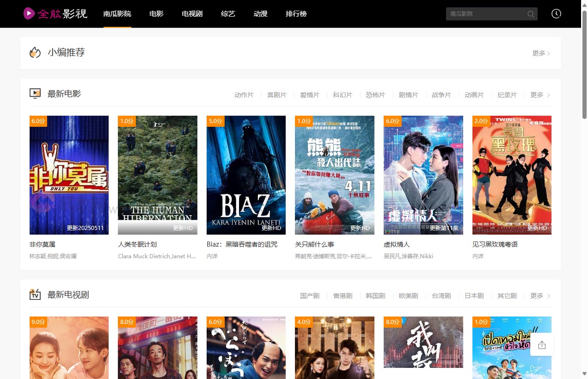Screen dimensions: 588x379
Task: Click the search magnifier icon
Action: point(531,14)
